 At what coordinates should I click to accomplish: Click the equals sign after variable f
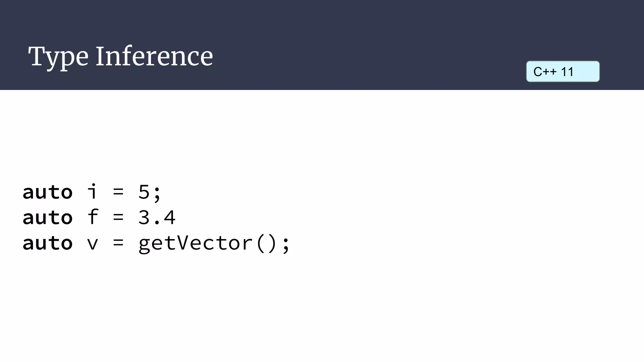tap(118, 217)
